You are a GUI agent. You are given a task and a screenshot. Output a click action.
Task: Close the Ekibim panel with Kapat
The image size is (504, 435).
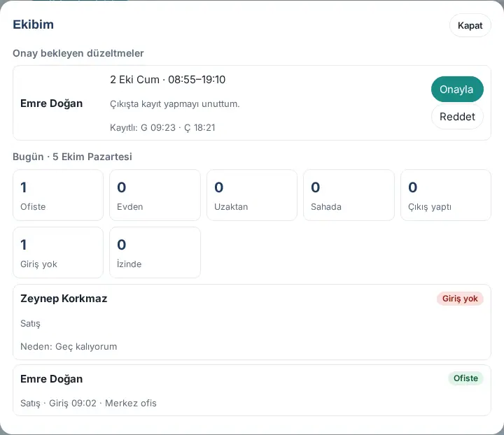(470, 25)
